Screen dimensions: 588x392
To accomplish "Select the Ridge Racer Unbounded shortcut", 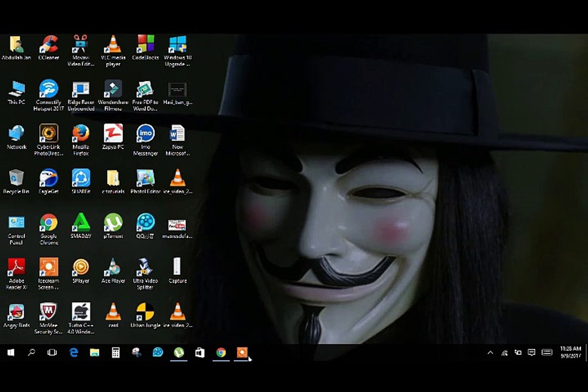I will 81,95.
